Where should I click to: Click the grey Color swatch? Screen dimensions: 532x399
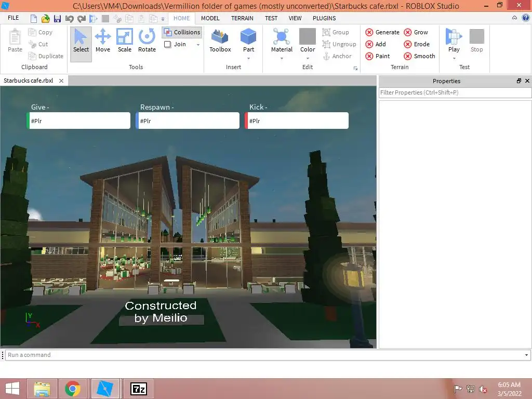click(x=308, y=36)
